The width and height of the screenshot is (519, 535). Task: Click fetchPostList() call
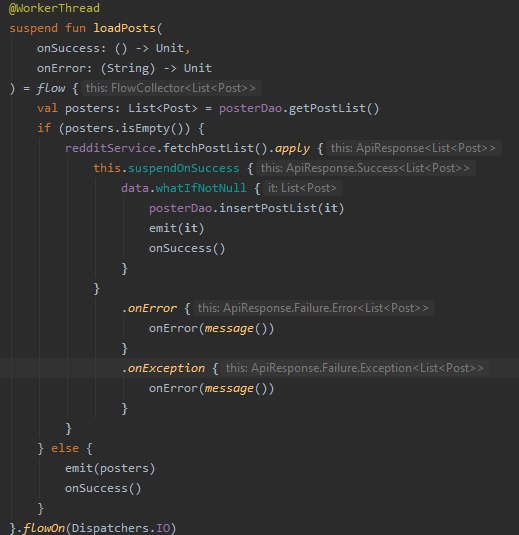click(x=215, y=148)
